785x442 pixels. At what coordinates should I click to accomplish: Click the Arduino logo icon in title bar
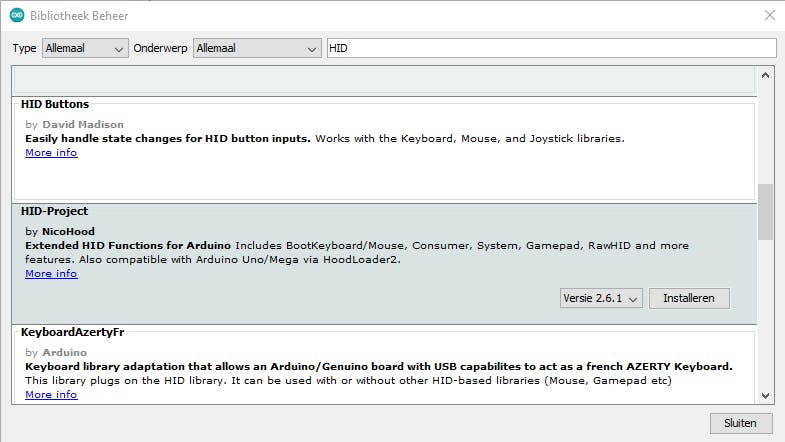tap(17, 16)
